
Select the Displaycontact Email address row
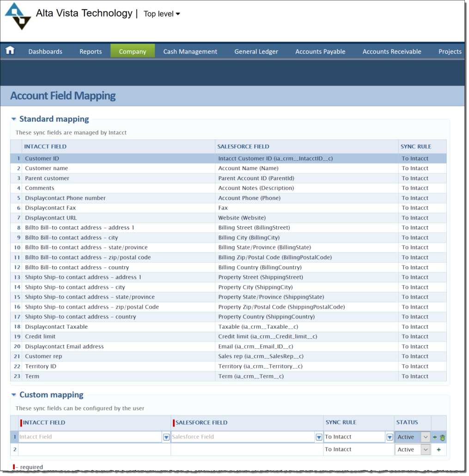[x=228, y=347]
